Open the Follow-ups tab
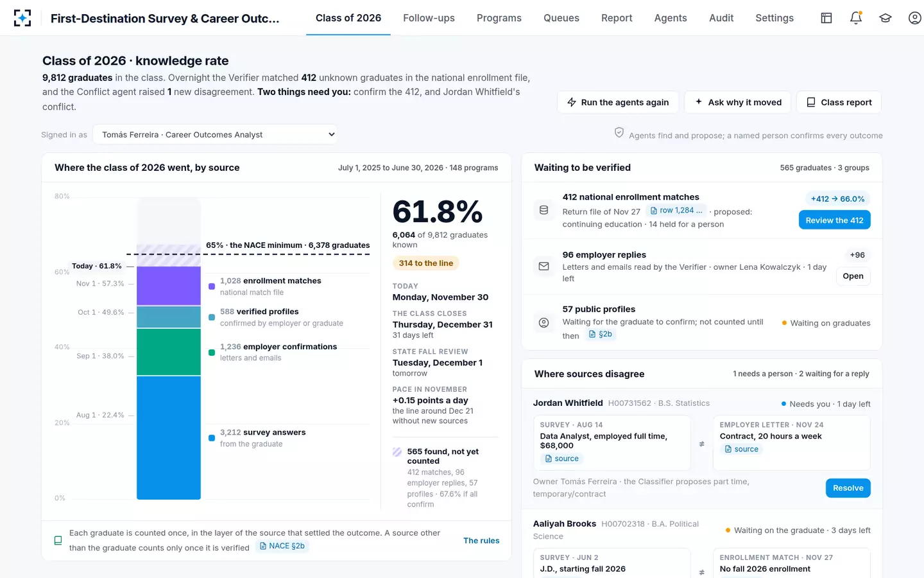The height and width of the screenshot is (578, 924). 429,18
